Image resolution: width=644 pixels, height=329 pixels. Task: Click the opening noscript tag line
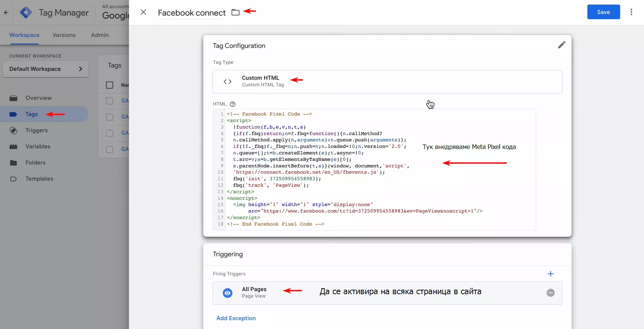tap(242, 198)
